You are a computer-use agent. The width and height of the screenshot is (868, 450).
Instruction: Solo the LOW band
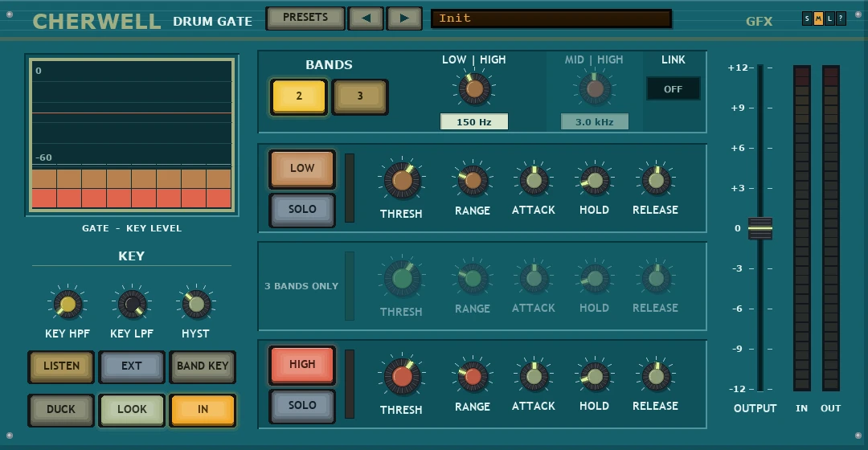[x=302, y=209]
